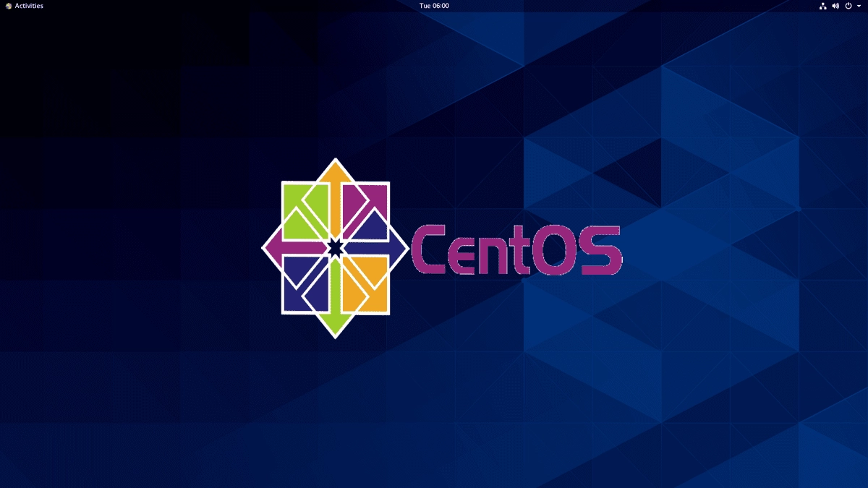Click the CentOS wordmark on the wallpaper
Image resolution: width=868 pixels, height=488 pixels.
pyautogui.click(x=516, y=249)
